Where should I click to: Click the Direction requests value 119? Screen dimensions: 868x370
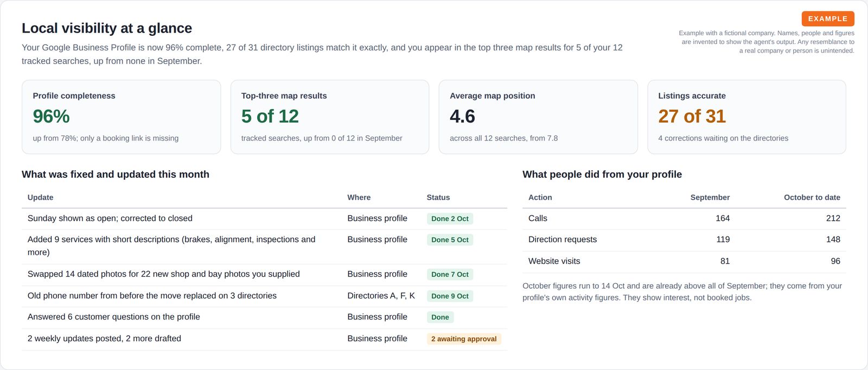tap(723, 239)
